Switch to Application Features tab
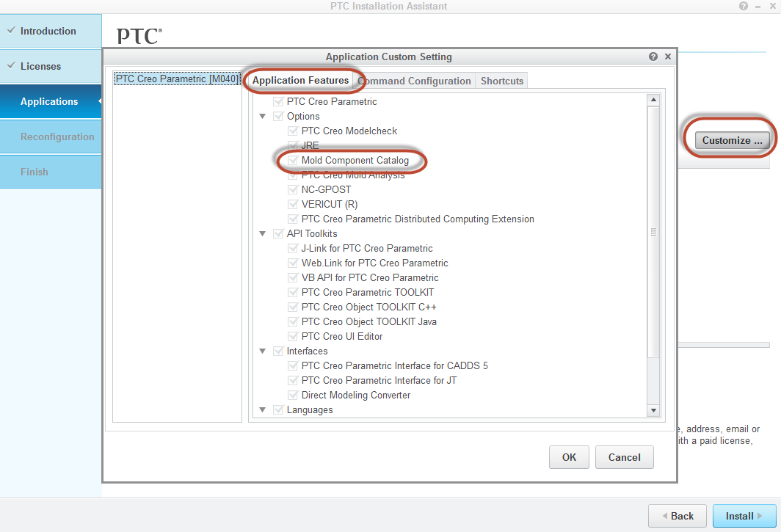Image resolution: width=781 pixels, height=532 pixels. point(300,80)
